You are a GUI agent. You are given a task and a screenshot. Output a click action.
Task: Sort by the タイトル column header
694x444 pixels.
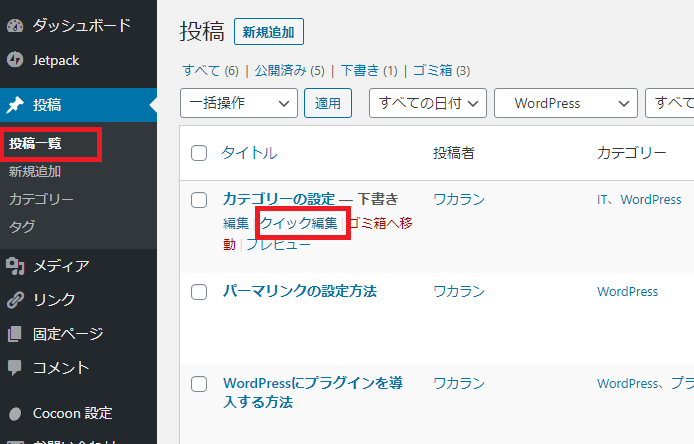(x=249, y=153)
